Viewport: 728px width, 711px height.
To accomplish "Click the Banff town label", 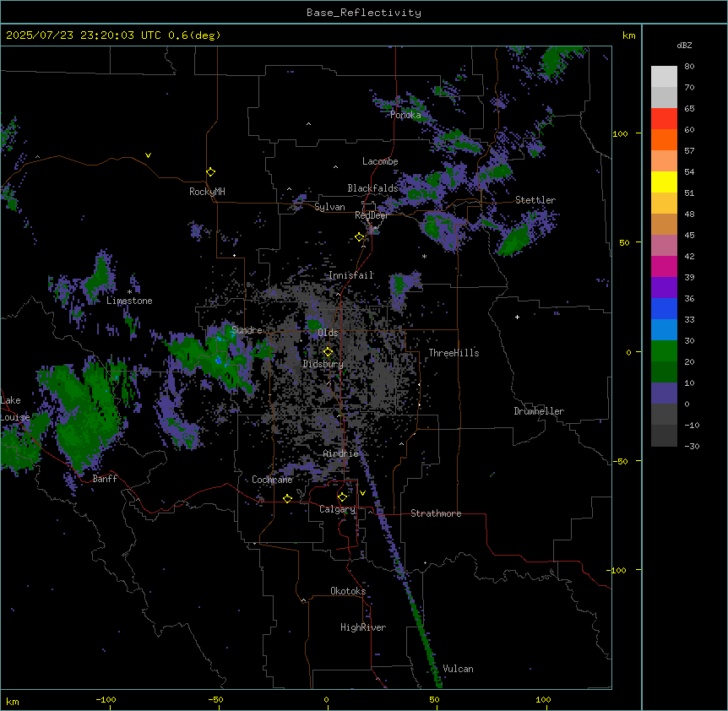I will pyautogui.click(x=105, y=479).
